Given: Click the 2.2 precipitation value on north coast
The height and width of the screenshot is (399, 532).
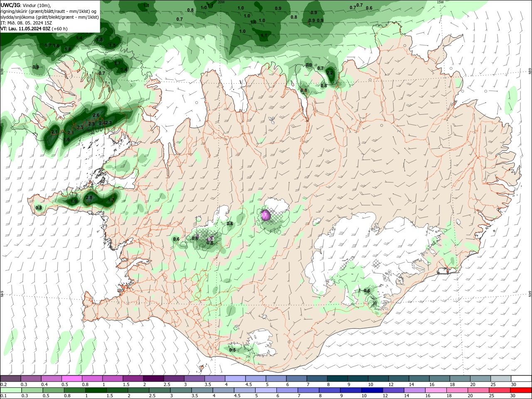Looking at the screenshot, I should [330, 72].
